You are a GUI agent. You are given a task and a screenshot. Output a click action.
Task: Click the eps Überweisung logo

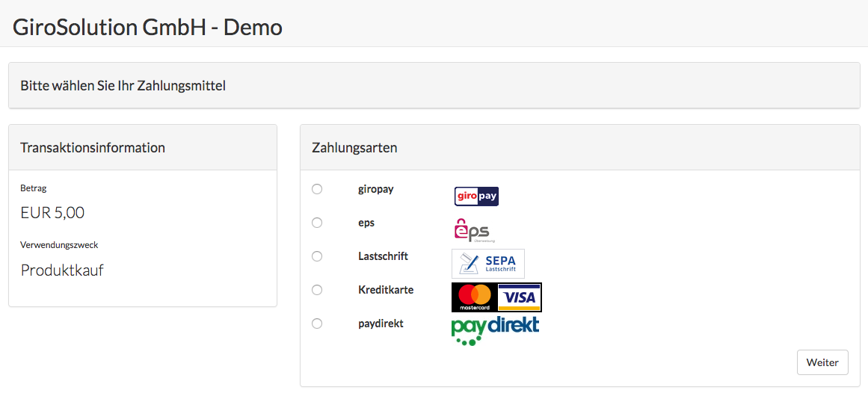coord(475,230)
